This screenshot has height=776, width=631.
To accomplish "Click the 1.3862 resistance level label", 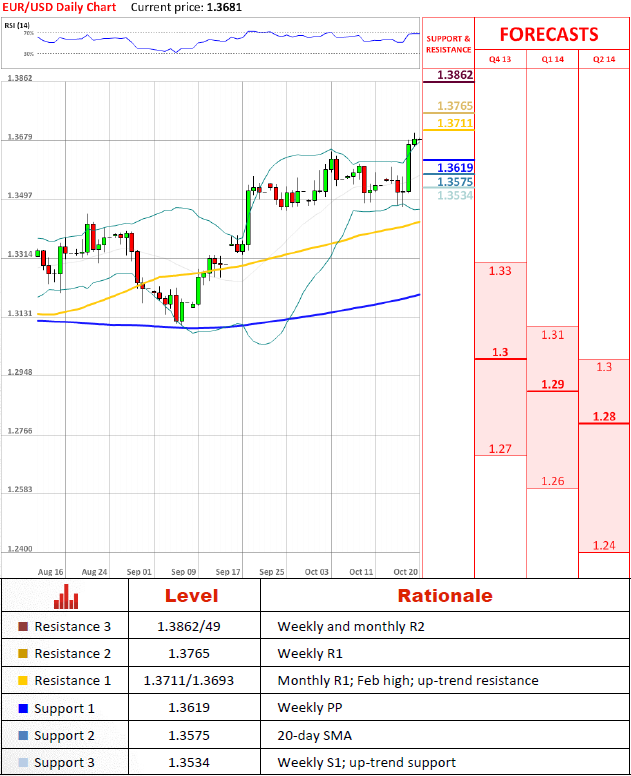I will pyautogui.click(x=455, y=75).
